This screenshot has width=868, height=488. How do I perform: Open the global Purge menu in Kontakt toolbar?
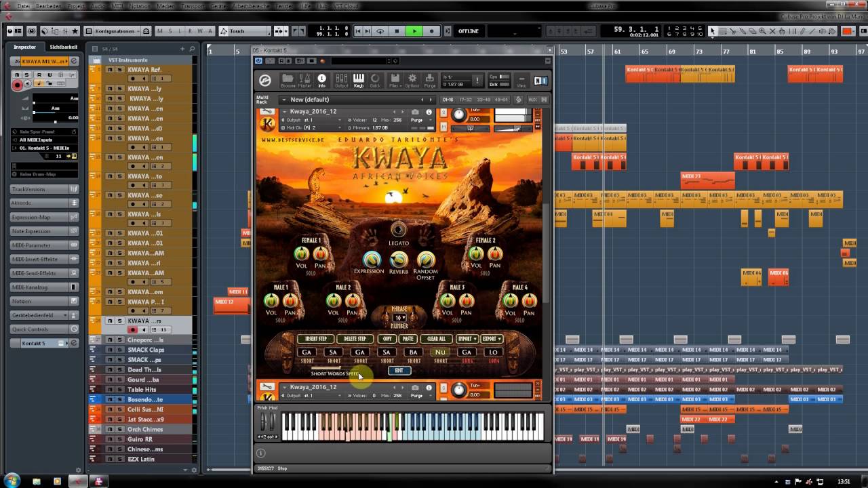[x=430, y=81]
